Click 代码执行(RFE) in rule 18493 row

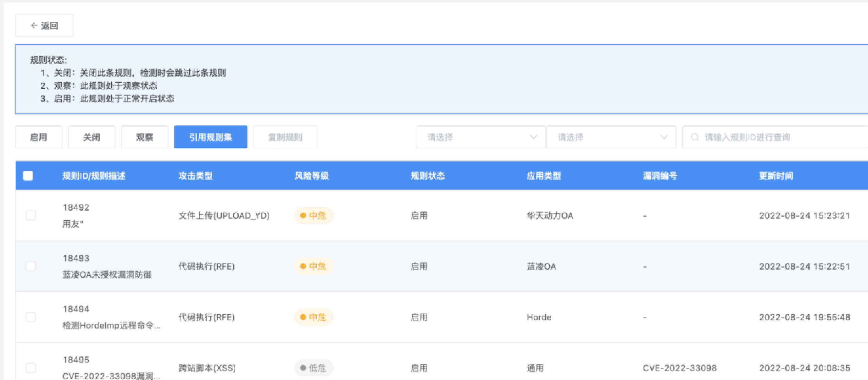(206, 267)
